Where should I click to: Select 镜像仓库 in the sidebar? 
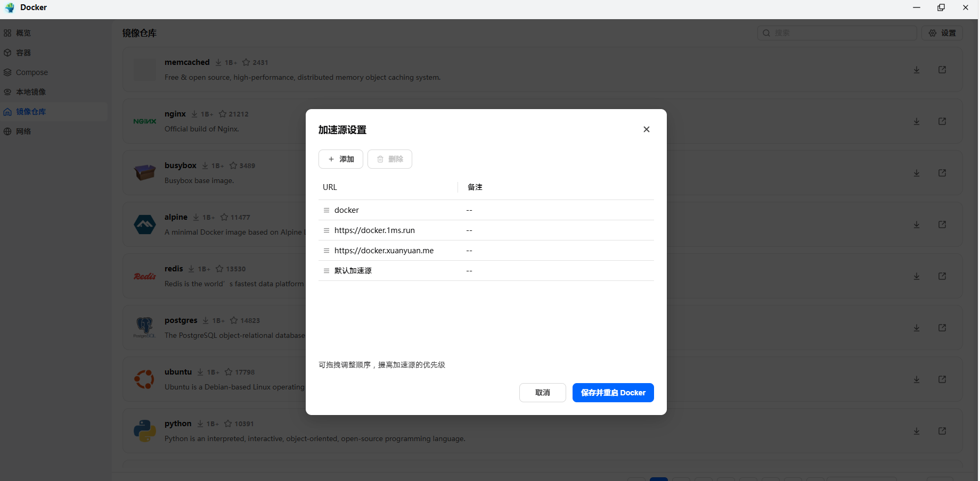click(54, 112)
